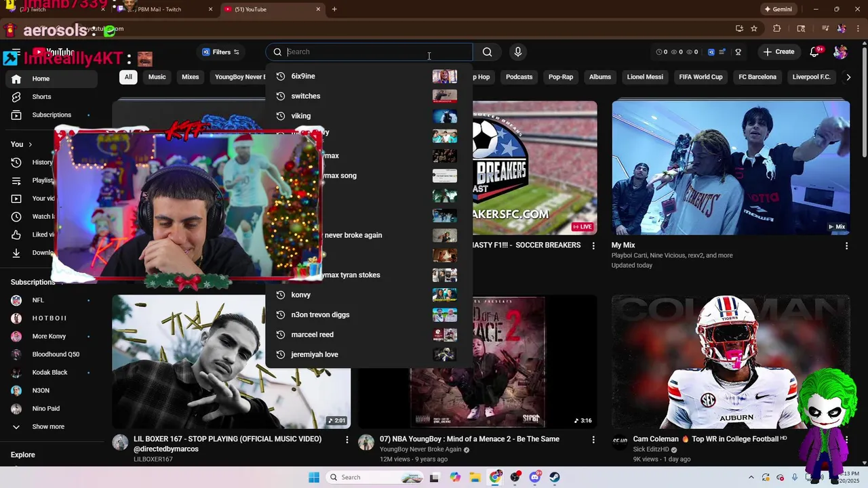Click the blue vidIQ extension icon
Image resolution: width=868 pixels, height=488 pixels.
coord(711,52)
